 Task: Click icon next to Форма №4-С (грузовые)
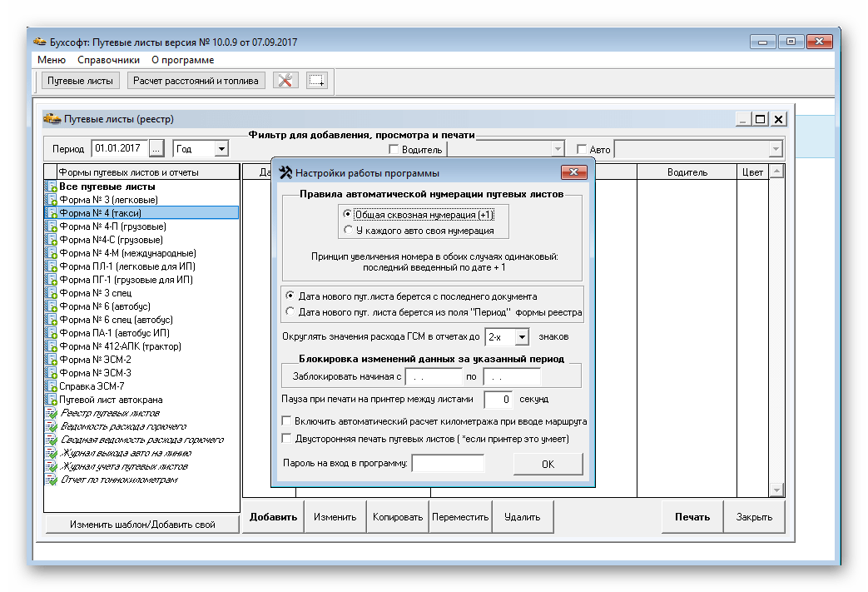(51, 240)
